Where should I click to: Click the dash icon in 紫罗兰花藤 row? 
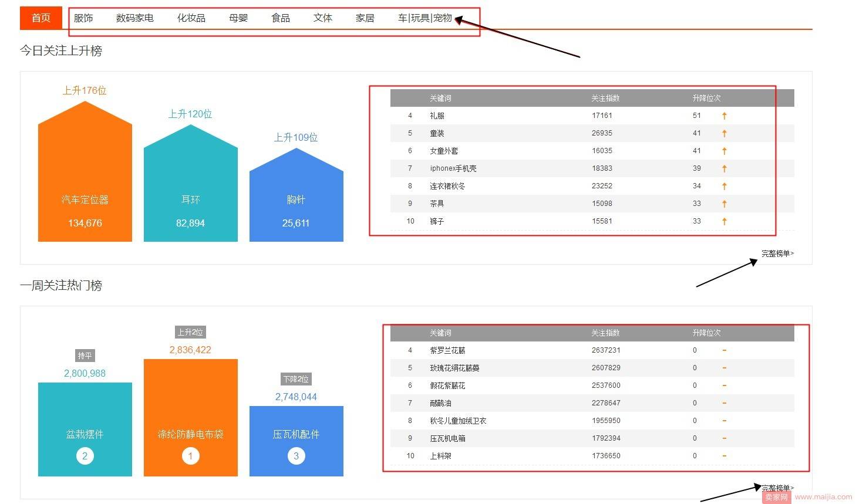[724, 350]
